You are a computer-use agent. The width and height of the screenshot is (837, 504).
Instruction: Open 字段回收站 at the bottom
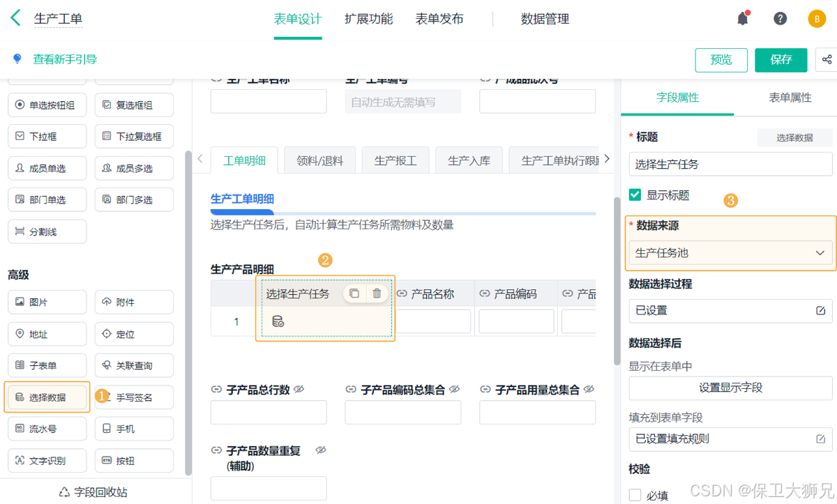coord(95,491)
